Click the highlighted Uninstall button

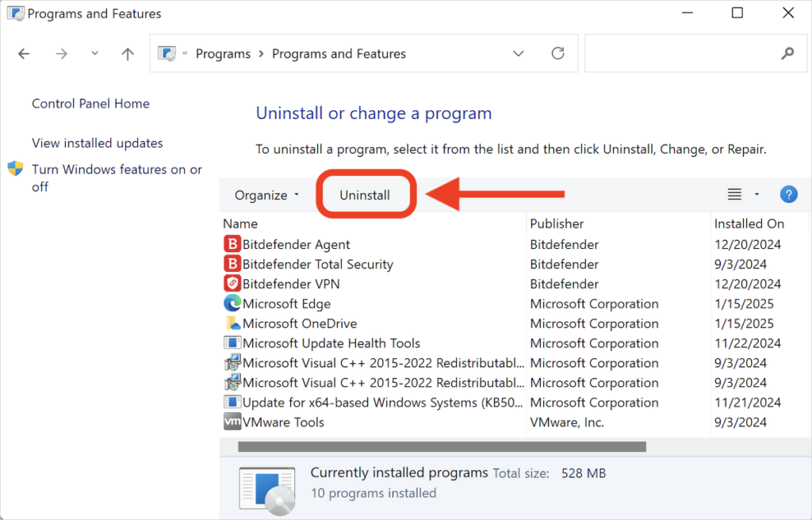(366, 193)
